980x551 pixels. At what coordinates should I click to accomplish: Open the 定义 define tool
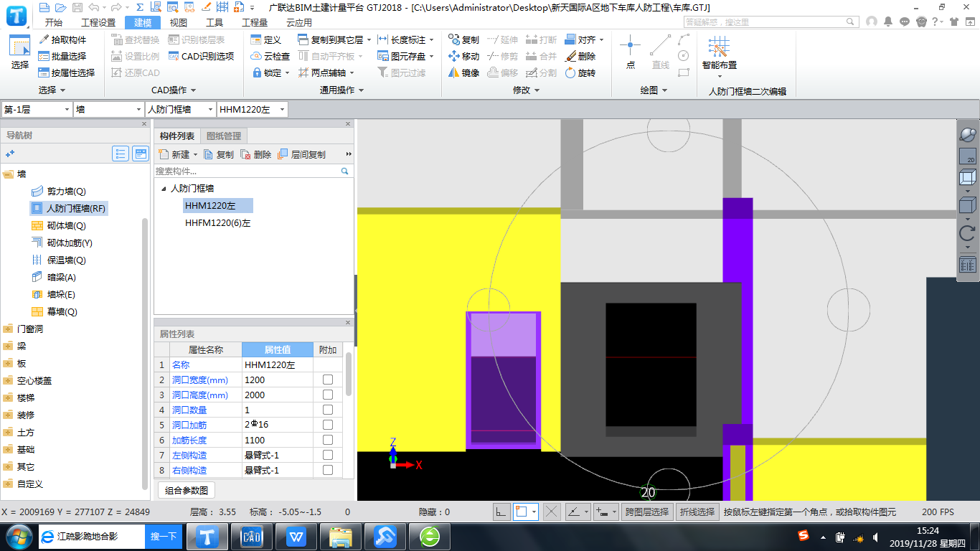pos(266,39)
